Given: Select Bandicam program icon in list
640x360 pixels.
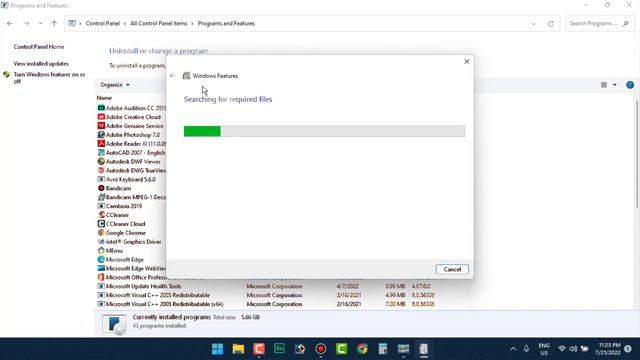Looking at the screenshot, I should (101, 188).
